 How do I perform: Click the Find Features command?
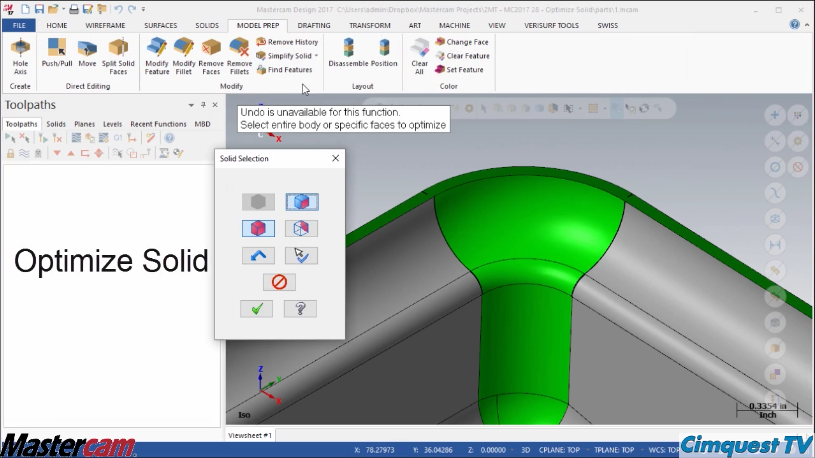(284, 70)
